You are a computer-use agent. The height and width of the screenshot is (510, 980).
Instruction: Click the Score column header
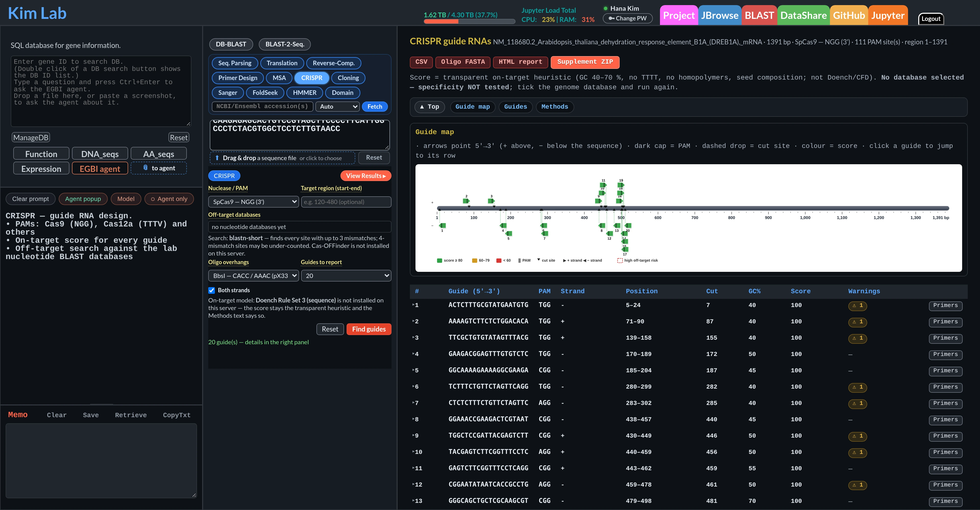click(800, 291)
